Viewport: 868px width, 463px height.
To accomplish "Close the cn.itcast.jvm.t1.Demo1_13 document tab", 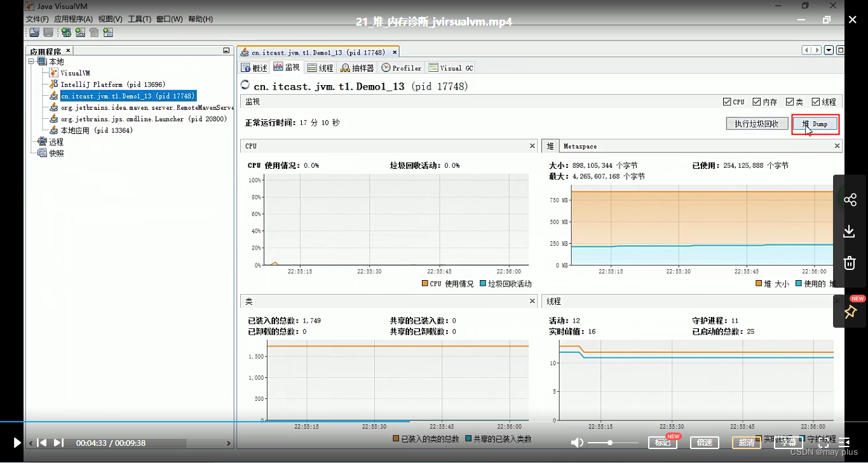I will pos(395,52).
